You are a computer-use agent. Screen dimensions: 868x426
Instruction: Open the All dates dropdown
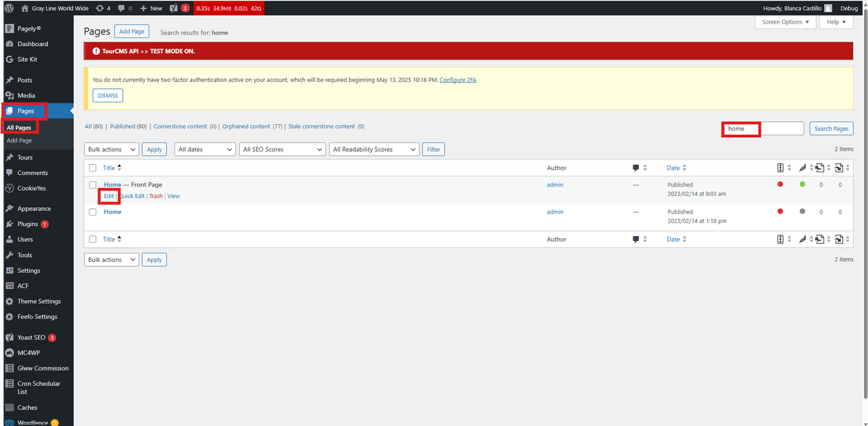pyautogui.click(x=205, y=149)
